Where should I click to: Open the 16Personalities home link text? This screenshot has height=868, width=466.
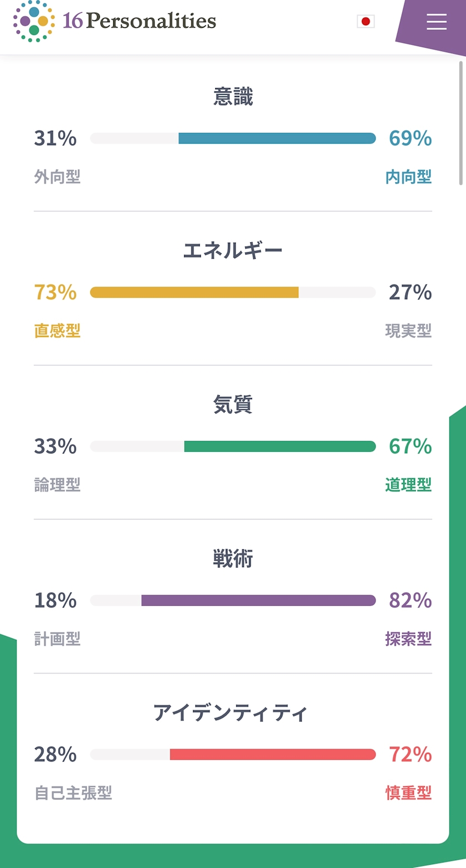pos(139,21)
